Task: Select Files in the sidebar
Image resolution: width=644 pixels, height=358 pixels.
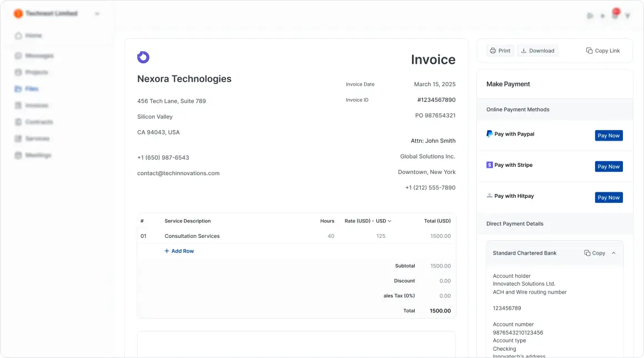Action: (x=27, y=89)
